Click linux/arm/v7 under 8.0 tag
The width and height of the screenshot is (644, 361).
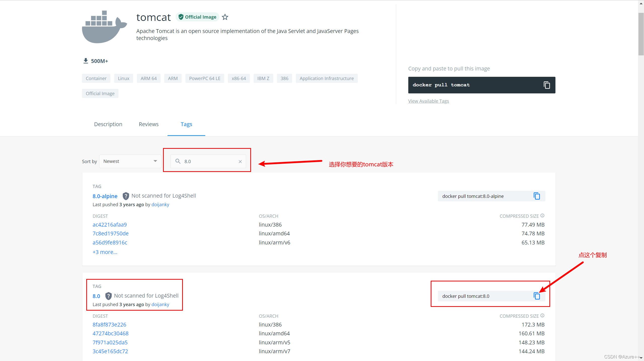click(x=274, y=351)
